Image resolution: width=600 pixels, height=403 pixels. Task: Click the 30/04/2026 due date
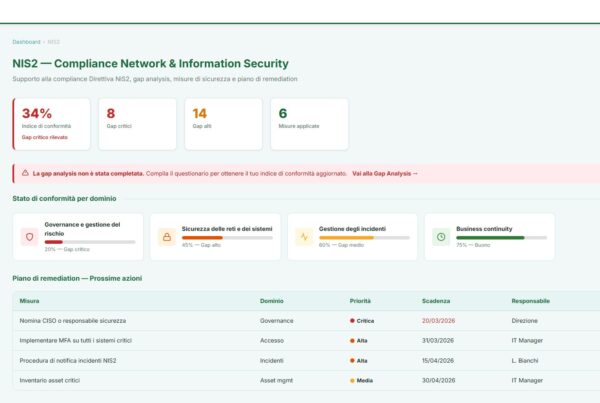pos(439,380)
